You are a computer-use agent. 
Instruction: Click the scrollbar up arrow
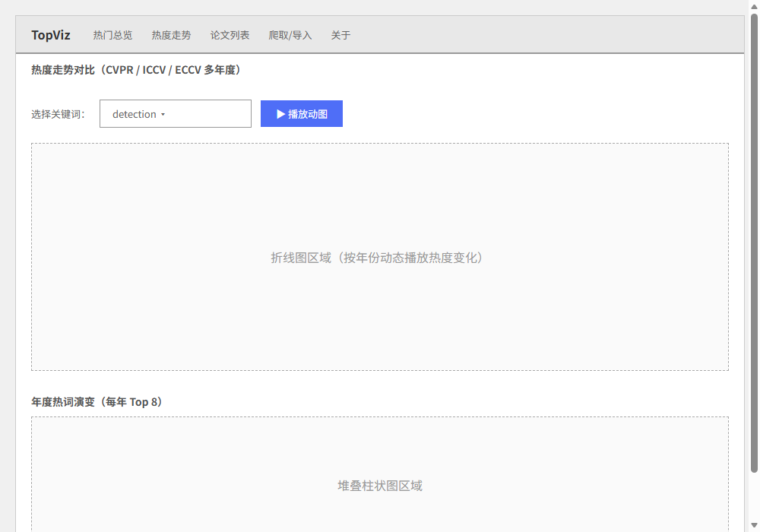[x=754, y=6]
